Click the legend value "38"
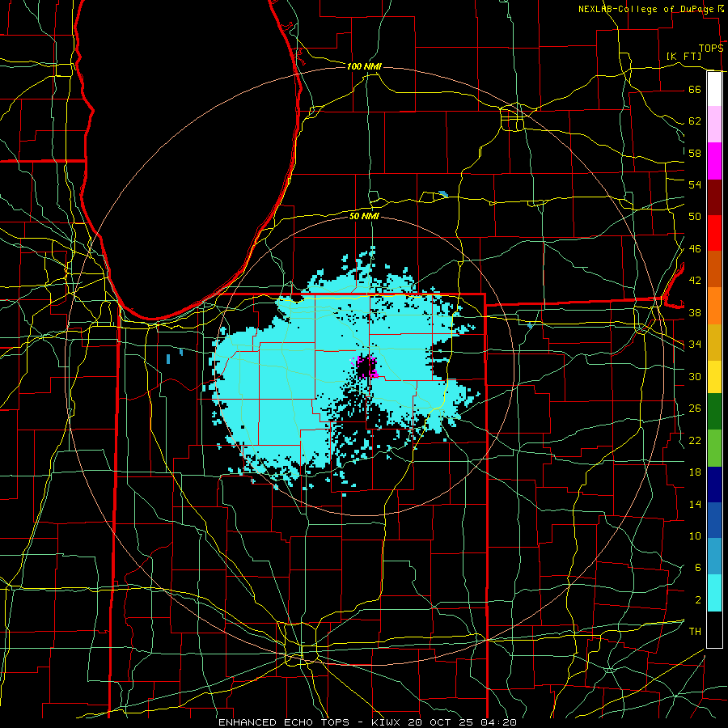The width and height of the screenshot is (728, 728). (x=695, y=312)
